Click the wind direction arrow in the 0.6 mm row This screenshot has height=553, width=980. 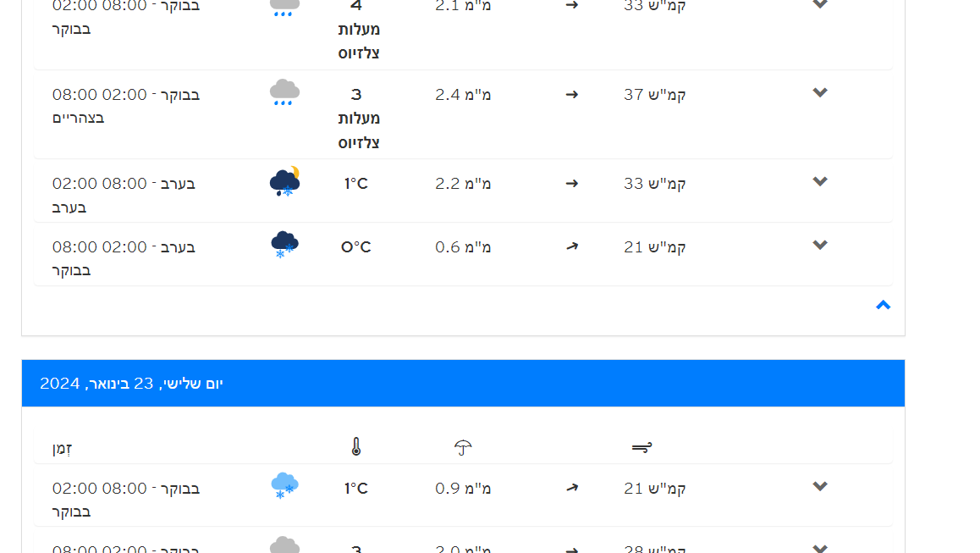pos(572,246)
